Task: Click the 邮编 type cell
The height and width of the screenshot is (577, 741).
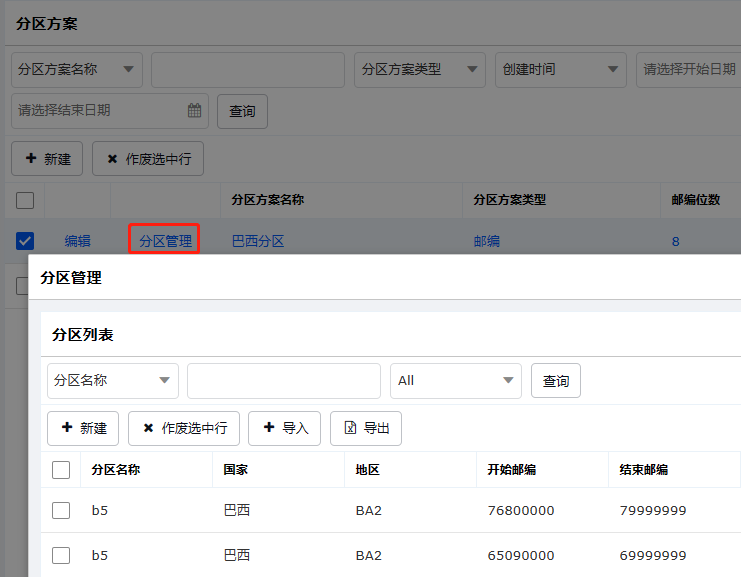Action: click(x=487, y=241)
